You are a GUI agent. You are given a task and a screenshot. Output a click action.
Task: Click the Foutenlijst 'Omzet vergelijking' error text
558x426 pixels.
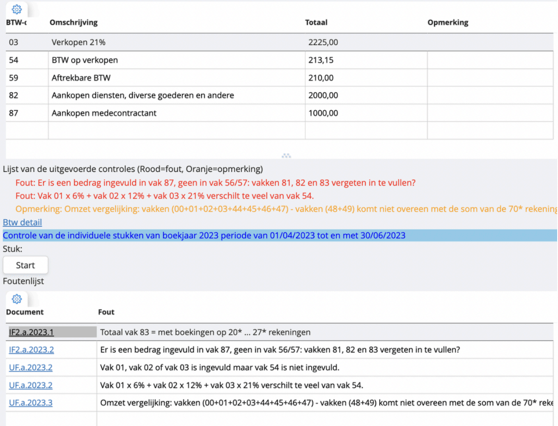[326, 403]
